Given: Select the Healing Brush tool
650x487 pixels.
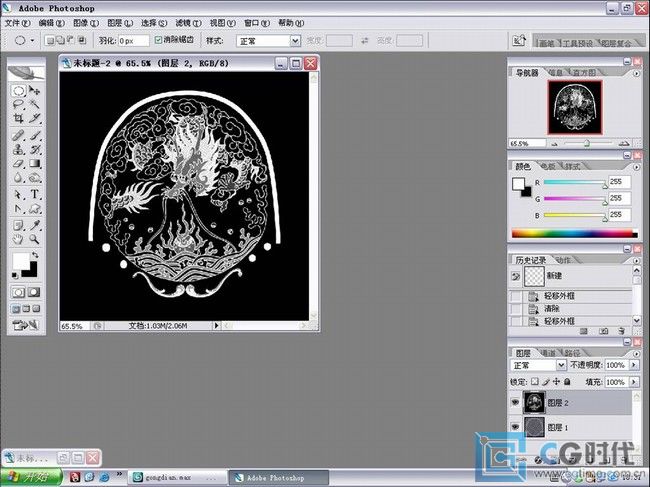Looking at the screenshot, I should pyautogui.click(x=18, y=136).
